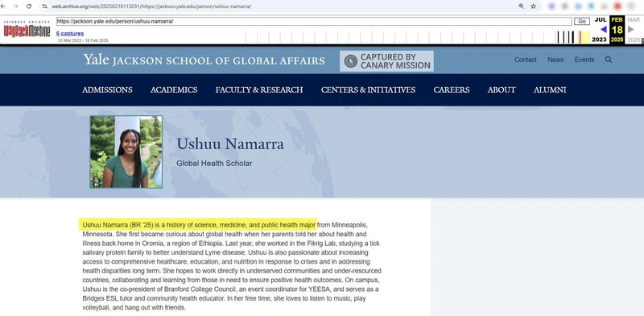Focus the browser address bar URL
Viewport: 644px width, 316px height.
(151, 6)
